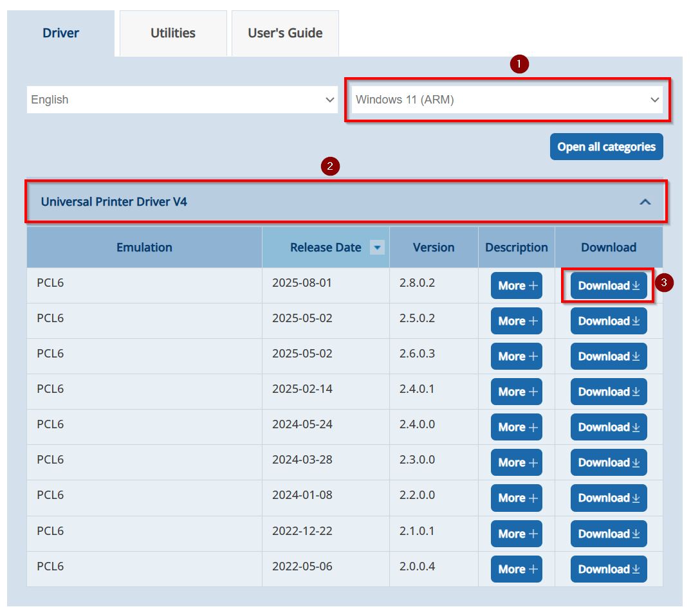
Task: Select the Driver tab
Action: 60,33
